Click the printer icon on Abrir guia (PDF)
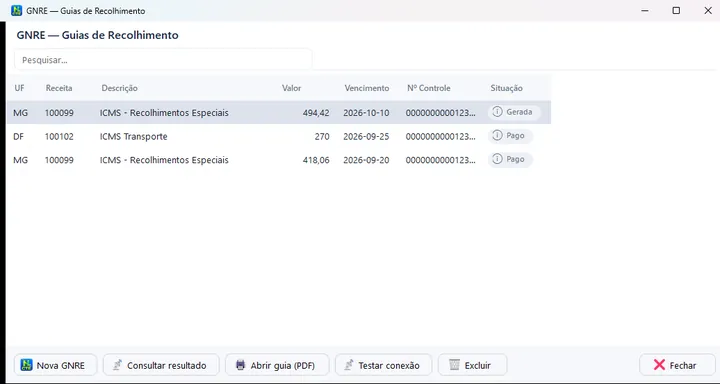This screenshot has height=384, width=720. [x=240, y=365]
